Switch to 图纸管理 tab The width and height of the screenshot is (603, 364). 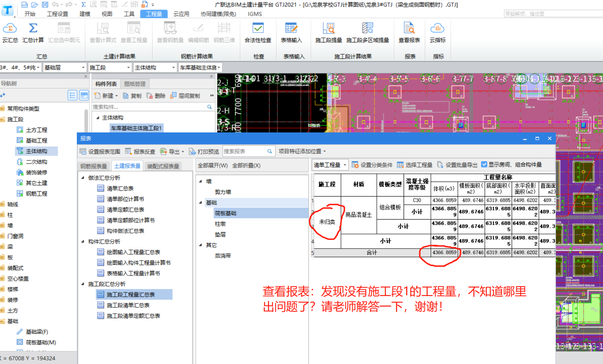tap(135, 84)
